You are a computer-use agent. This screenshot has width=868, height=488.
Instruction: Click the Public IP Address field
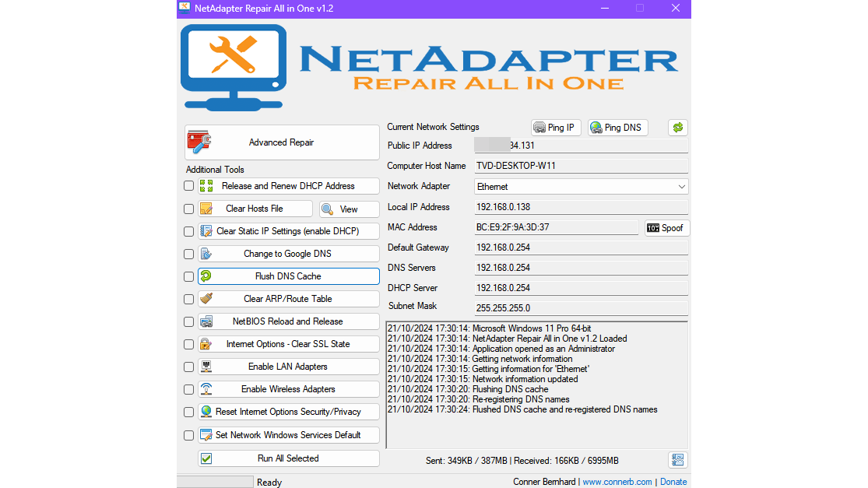[x=582, y=146]
